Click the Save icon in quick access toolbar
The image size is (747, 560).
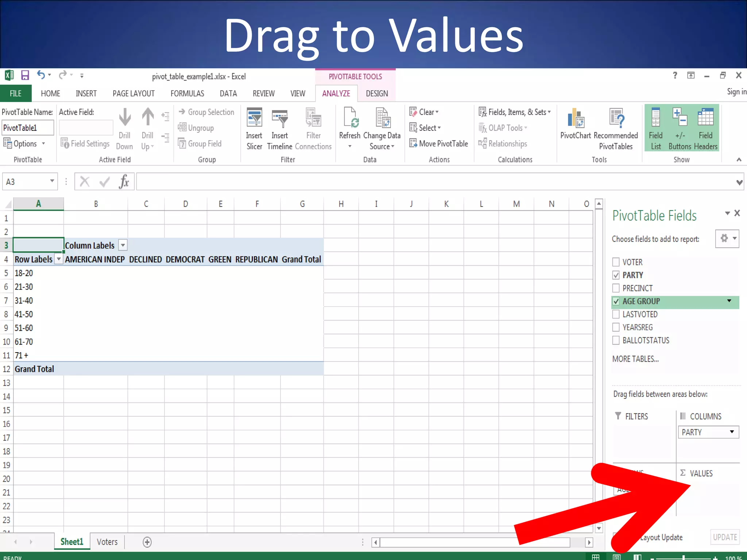coord(25,75)
